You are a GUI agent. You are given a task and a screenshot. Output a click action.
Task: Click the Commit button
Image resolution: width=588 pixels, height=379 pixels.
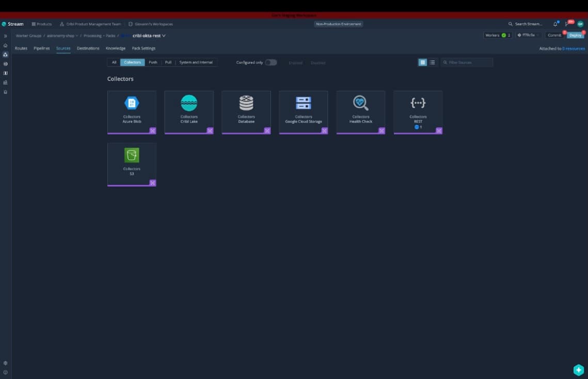pos(555,35)
